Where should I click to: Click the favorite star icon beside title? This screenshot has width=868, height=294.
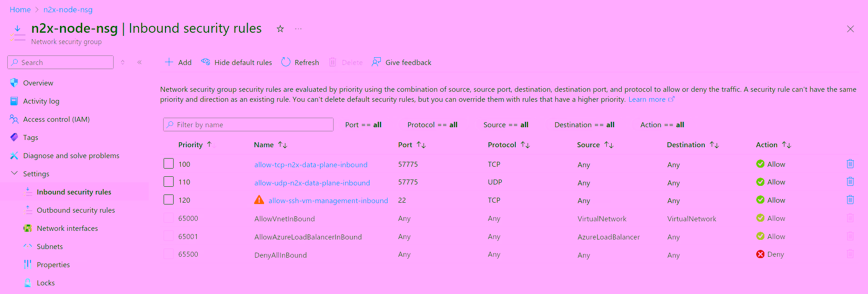(280, 29)
